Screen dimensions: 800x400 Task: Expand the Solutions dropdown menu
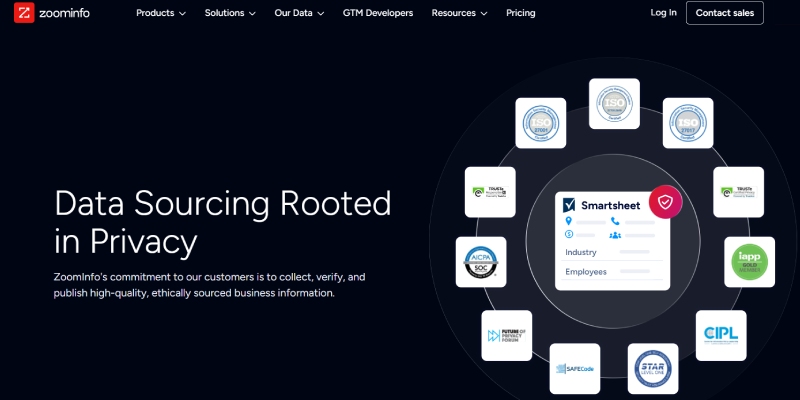(230, 13)
